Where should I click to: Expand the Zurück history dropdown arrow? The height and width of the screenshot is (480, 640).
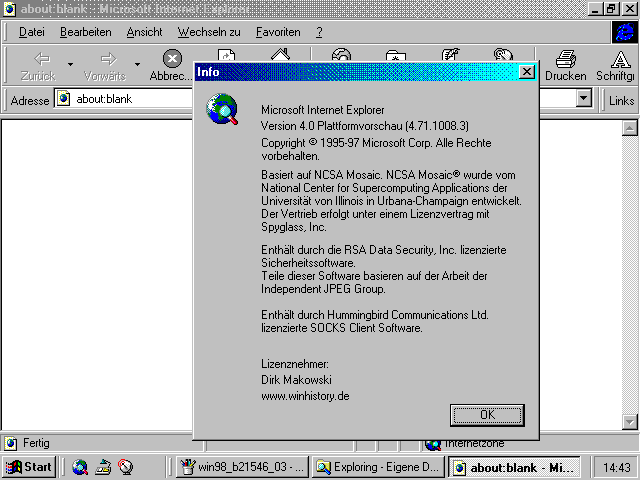[x=70, y=64]
